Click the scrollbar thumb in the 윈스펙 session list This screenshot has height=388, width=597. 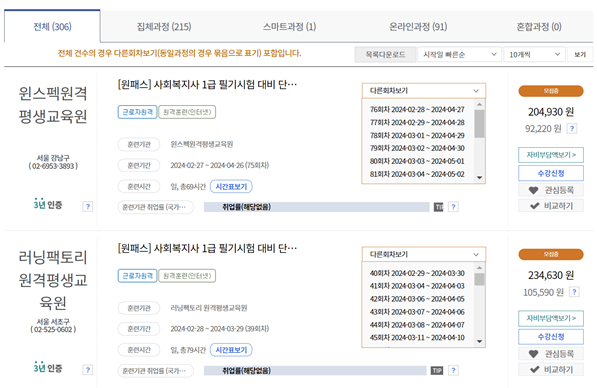479,124
